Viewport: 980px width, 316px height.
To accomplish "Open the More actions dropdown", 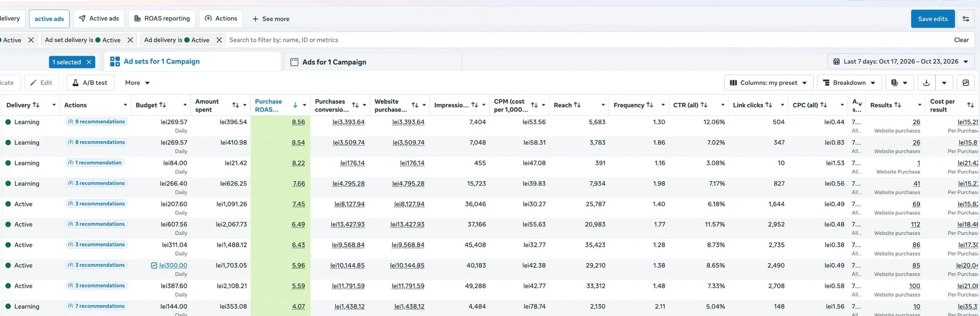I will (137, 83).
